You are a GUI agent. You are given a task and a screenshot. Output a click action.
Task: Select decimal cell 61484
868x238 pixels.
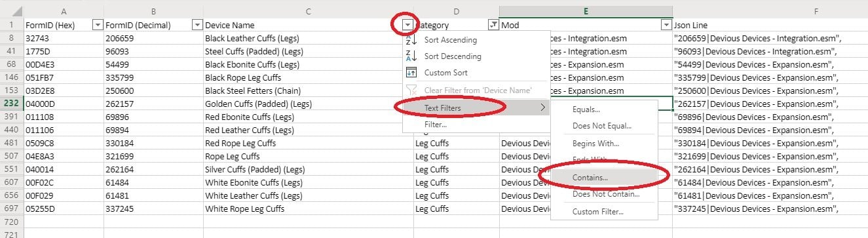pos(153,183)
